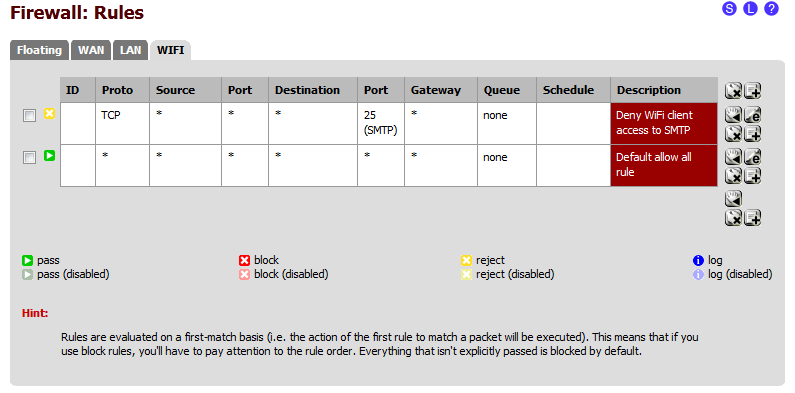Edit the Deny WiFi SMTP rule

coord(753,115)
